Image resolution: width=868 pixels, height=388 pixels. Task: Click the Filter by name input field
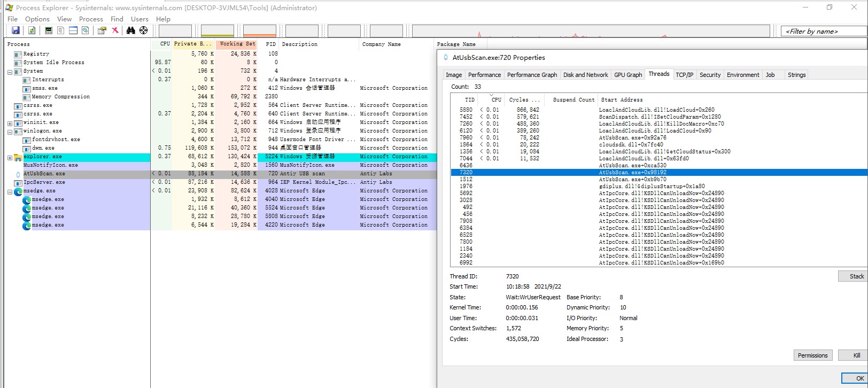tap(824, 31)
